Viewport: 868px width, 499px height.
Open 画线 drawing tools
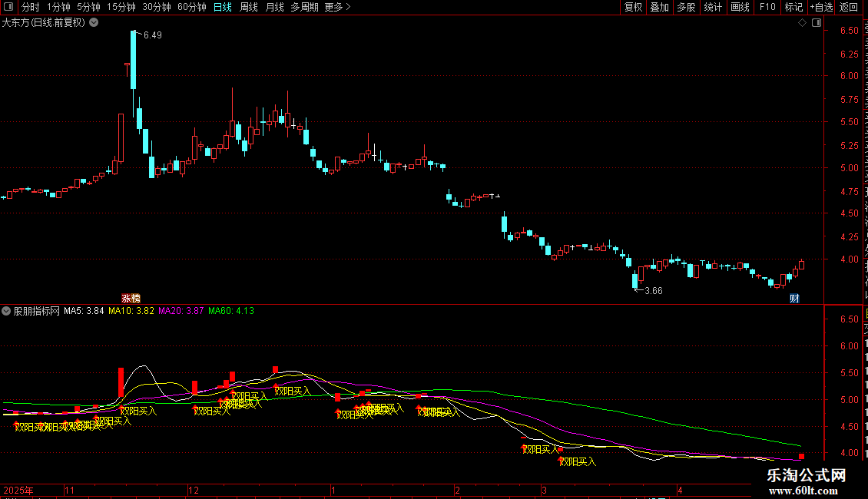740,7
